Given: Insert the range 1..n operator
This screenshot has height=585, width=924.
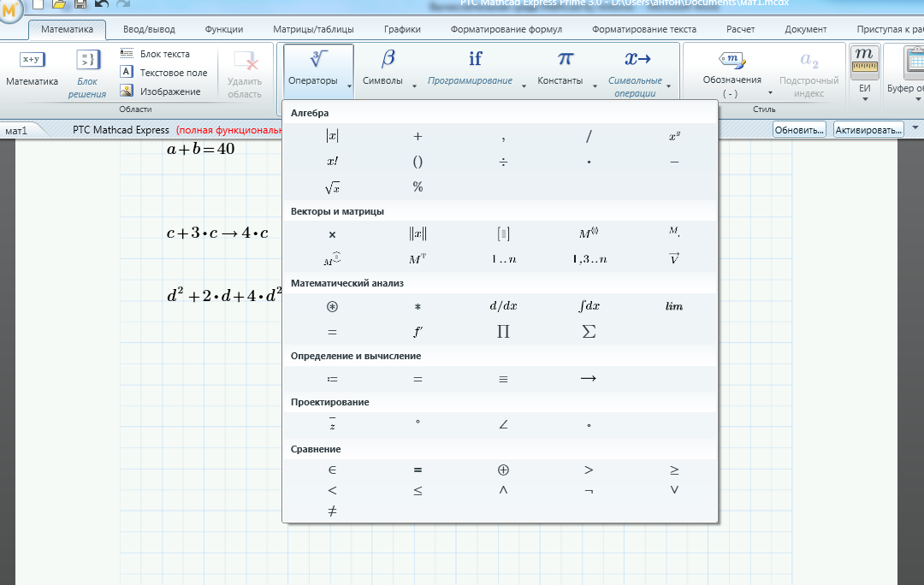Looking at the screenshot, I should point(504,259).
